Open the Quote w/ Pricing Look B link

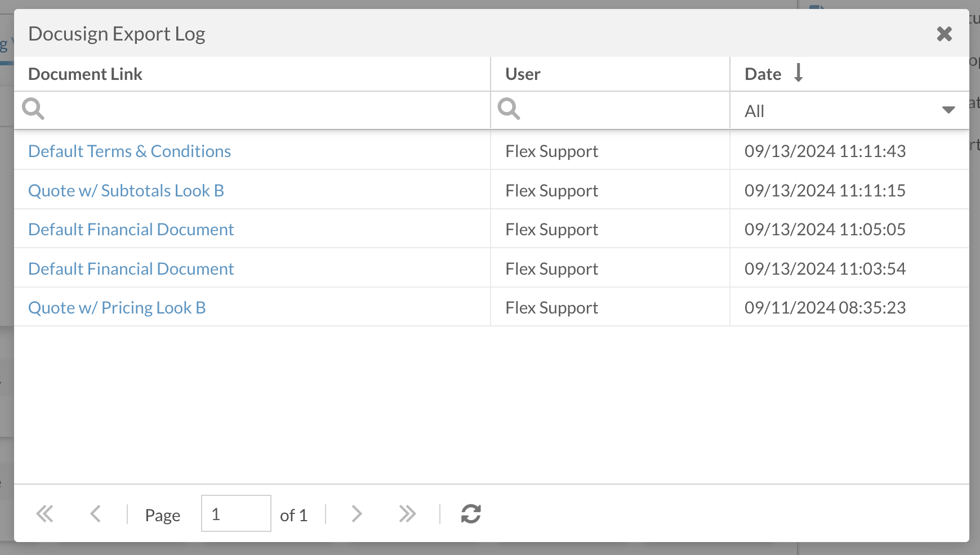[117, 307]
